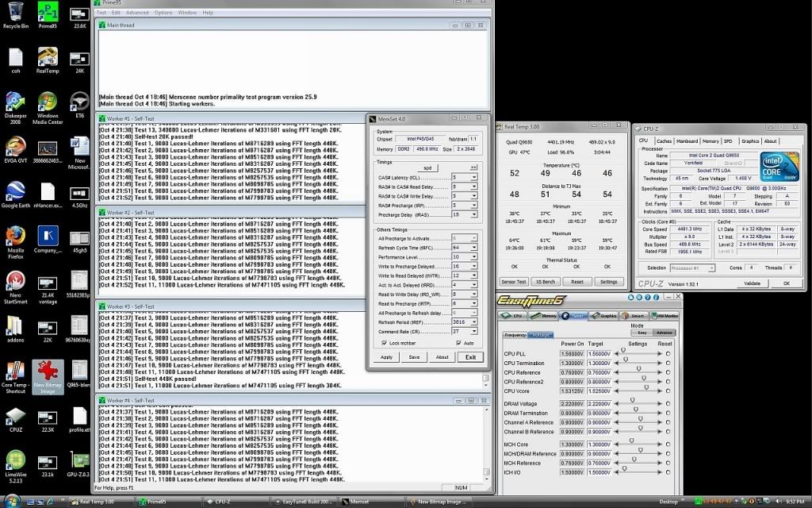
Task: Click the Windows Start orb
Action: [12, 501]
